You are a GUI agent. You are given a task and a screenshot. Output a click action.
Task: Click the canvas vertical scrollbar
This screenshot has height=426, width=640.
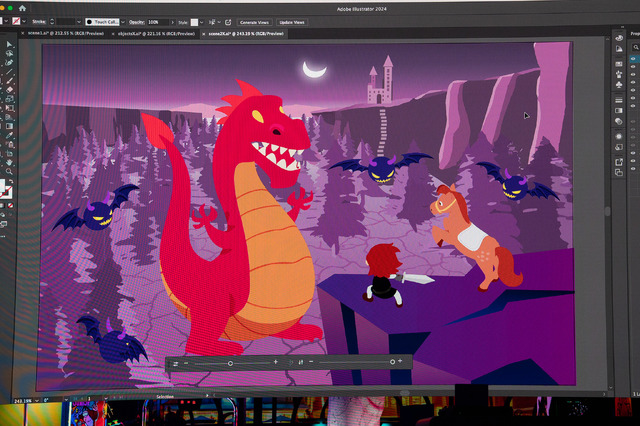coord(607,211)
